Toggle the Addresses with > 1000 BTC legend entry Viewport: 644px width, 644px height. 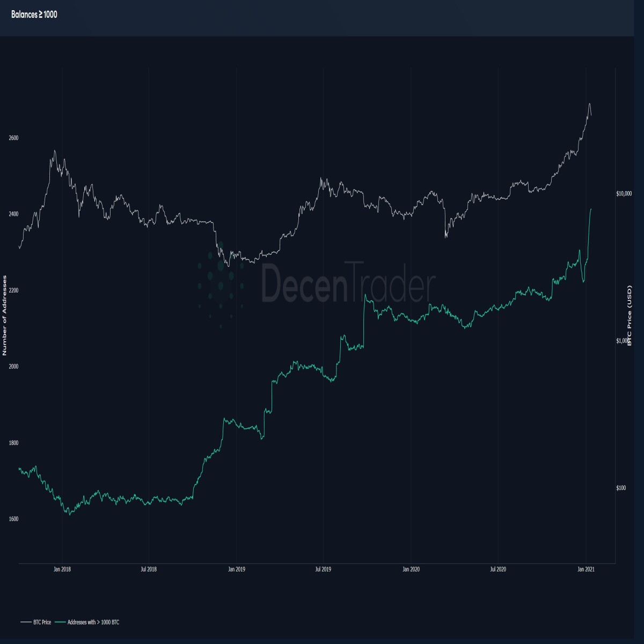point(86,622)
